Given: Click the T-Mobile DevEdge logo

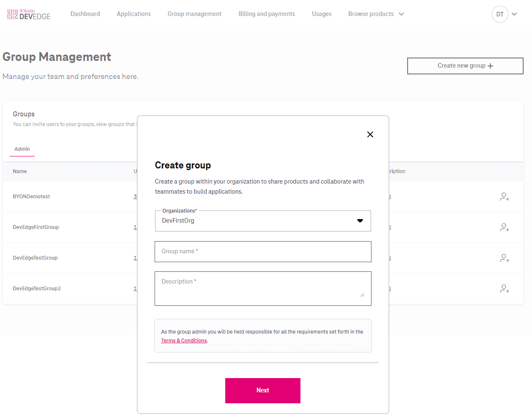Looking at the screenshot, I should coord(29,15).
